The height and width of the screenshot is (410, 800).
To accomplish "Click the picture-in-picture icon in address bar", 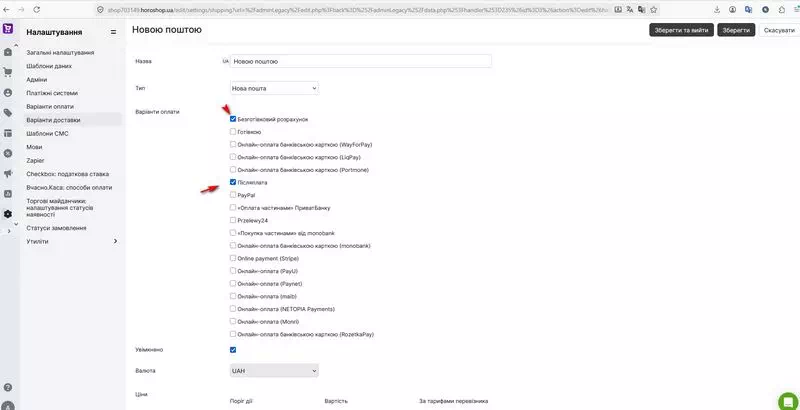I will pos(618,9).
